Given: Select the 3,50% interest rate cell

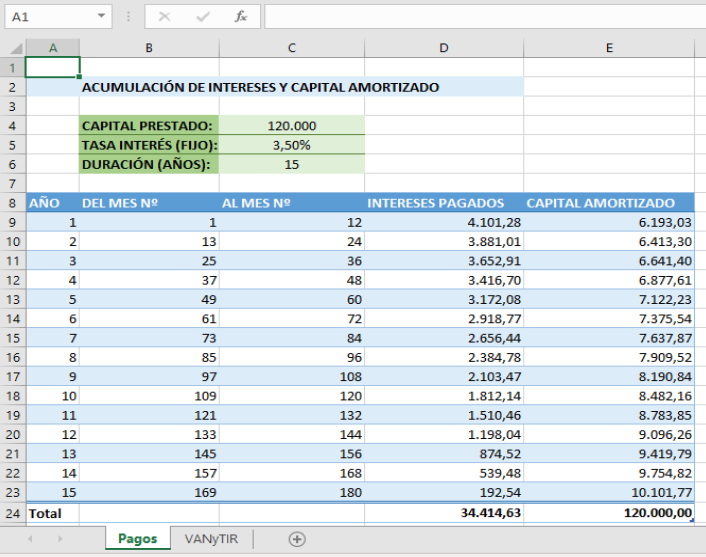Looking at the screenshot, I should pos(292,145).
